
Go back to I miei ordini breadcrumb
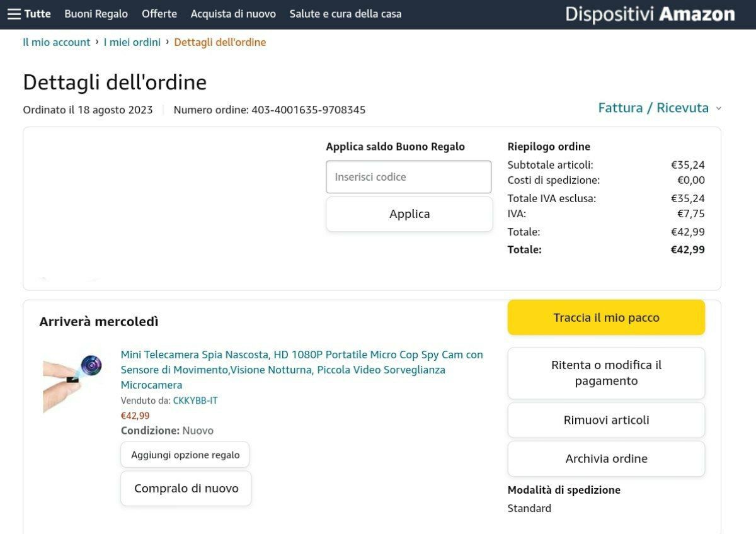[132, 42]
